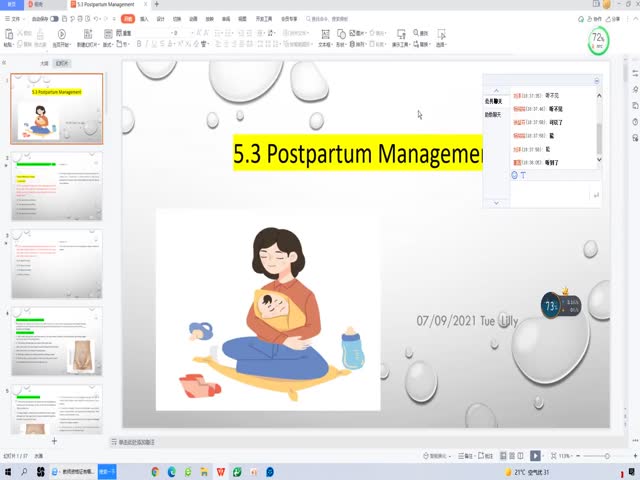
Task: Select slide 4 thumbnail
Action: click(57, 342)
